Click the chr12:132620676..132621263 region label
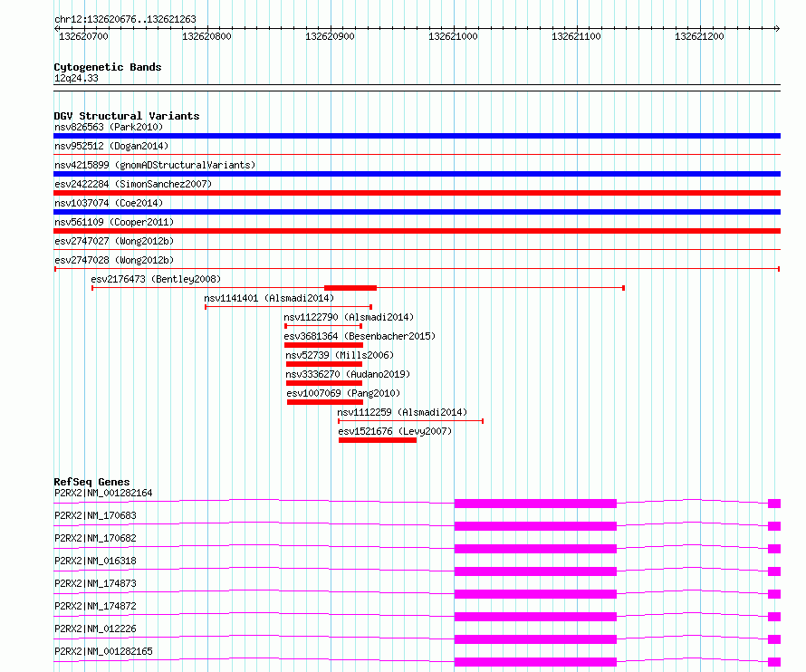The height and width of the screenshot is (672, 806). (x=125, y=19)
